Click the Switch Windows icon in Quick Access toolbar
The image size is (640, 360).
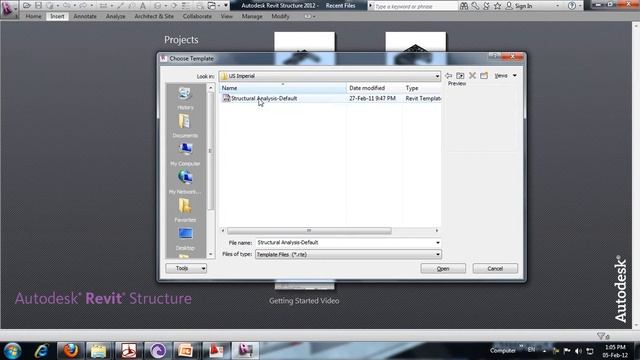(211, 6)
